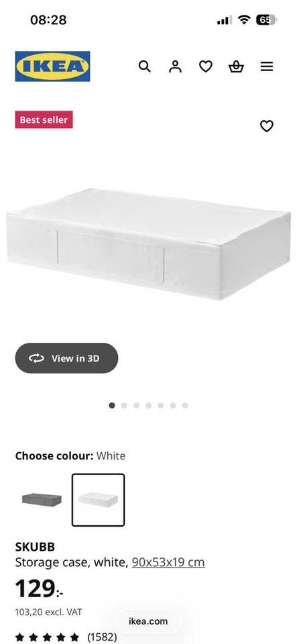The width and height of the screenshot is (297, 644).
Task: Open the shopping basket icon
Action: click(x=236, y=66)
